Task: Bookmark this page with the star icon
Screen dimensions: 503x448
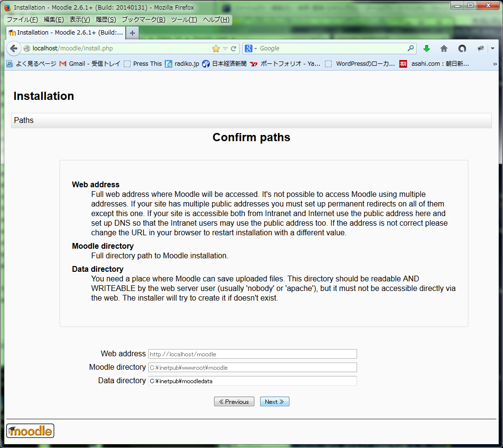Action: coord(216,48)
